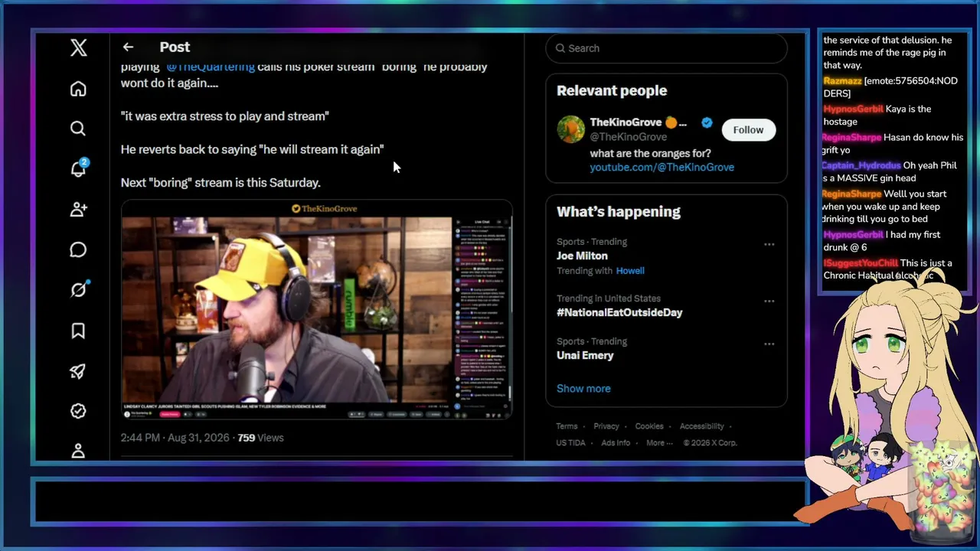Click the verified badge icon in sidebar
This screenshot has width=980, height=551.
click(78, 411)
